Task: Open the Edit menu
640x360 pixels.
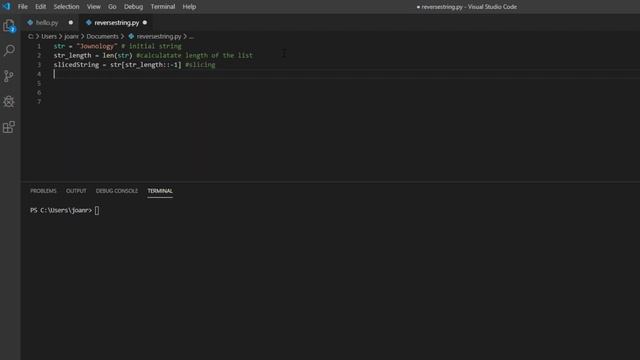Action: (x=40, y=7)
